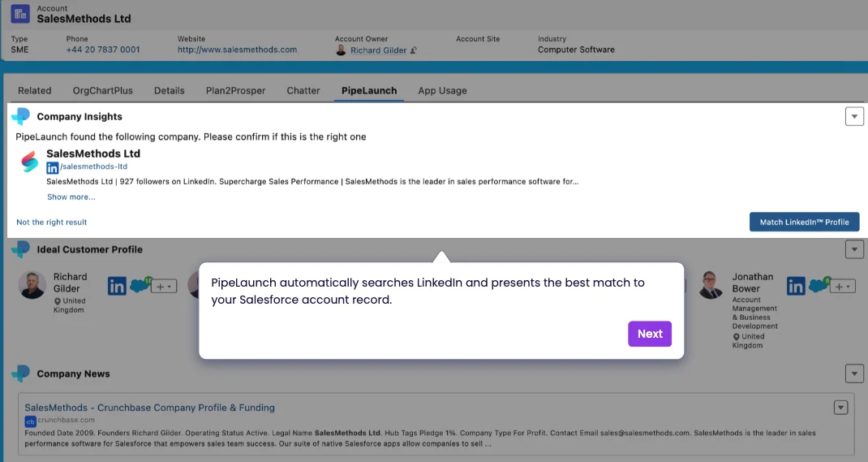
Task: Open Richard Gilder's LinkedIn icon
Action: point(117,286)
